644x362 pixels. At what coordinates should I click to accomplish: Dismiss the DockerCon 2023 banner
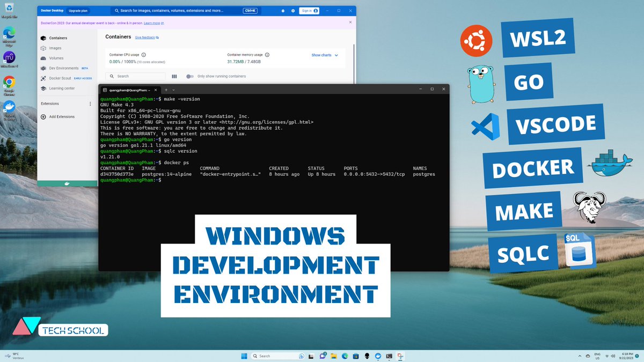[x=350, y=23]
